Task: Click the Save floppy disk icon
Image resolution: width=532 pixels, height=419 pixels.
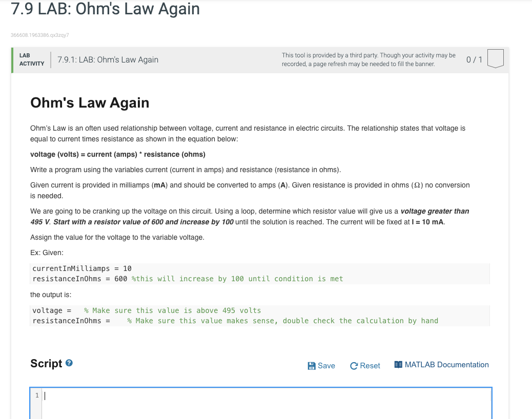Action: click(312, 365)
